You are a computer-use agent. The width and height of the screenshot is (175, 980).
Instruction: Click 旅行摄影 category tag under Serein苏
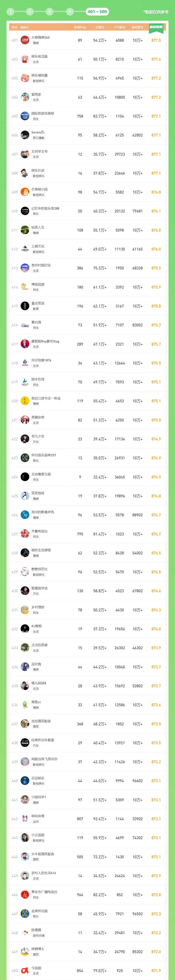point(38,138)
